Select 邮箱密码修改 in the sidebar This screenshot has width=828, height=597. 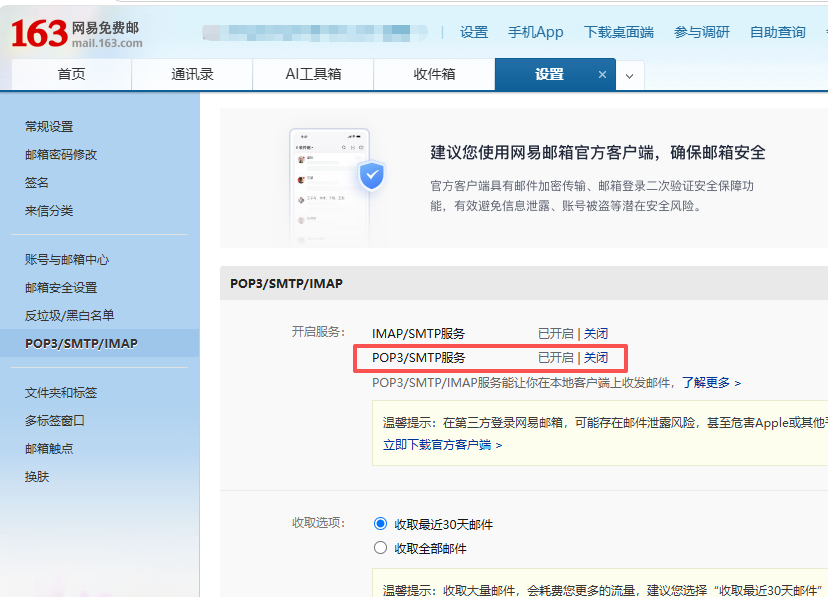pos(61,155)
